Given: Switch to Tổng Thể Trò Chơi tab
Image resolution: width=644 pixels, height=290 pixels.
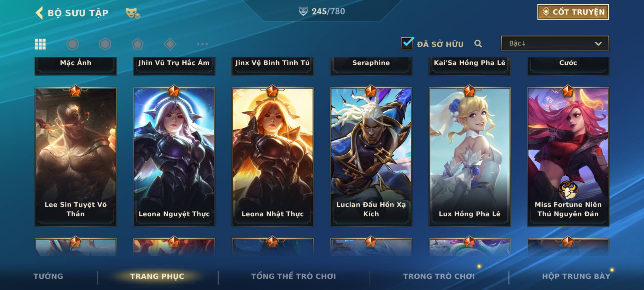Looking at the screenshot, I should (294, 276).
